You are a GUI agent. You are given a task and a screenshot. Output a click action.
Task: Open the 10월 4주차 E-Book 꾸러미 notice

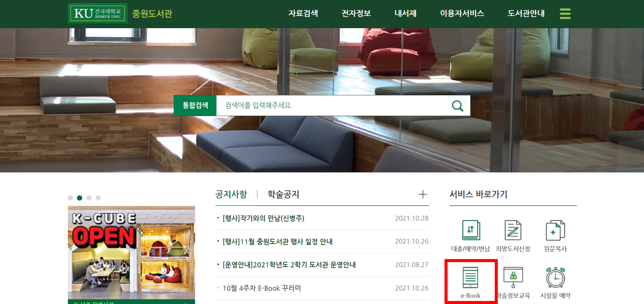[262, 288]
